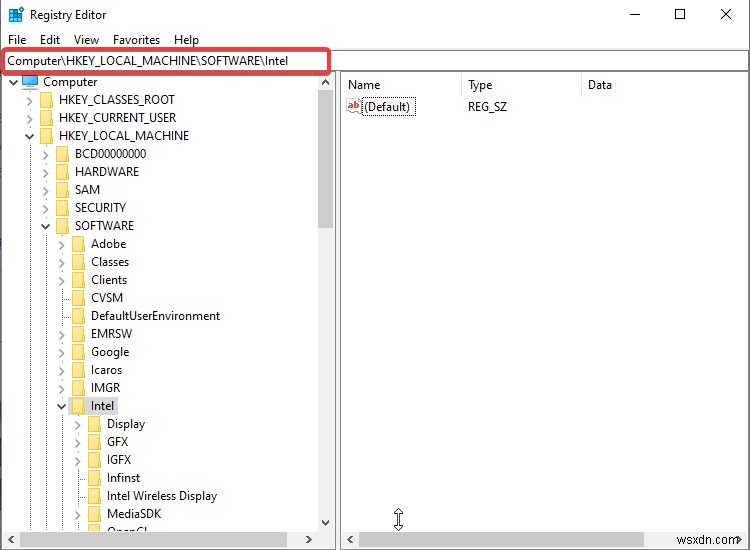Click the Google folder icon
The width and height of the screenshot is (750, 550).
coord(78,352)
